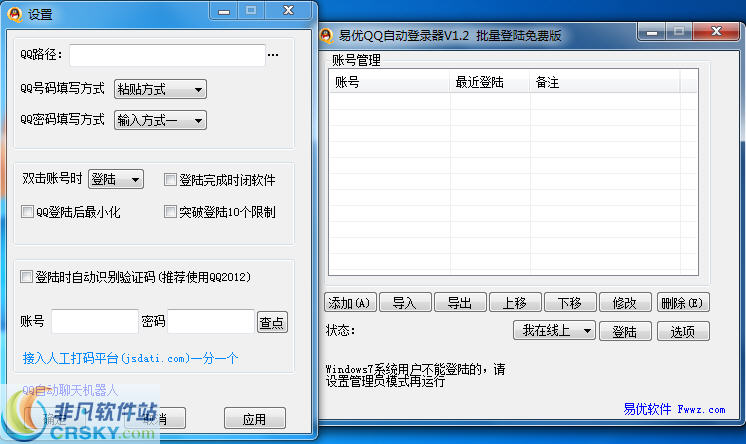The image size is (746, 444).
Task: Click the 账号 column header
Action: tap(390, 82)
